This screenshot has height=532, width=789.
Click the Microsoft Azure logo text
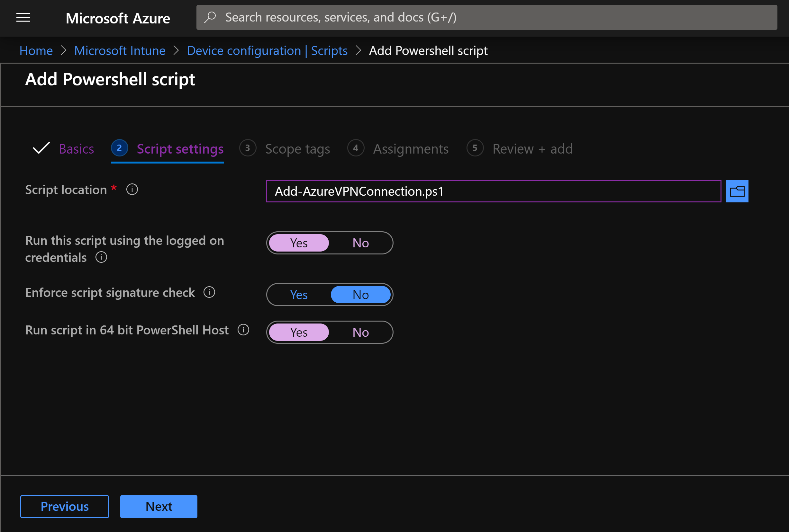[118, 18]
